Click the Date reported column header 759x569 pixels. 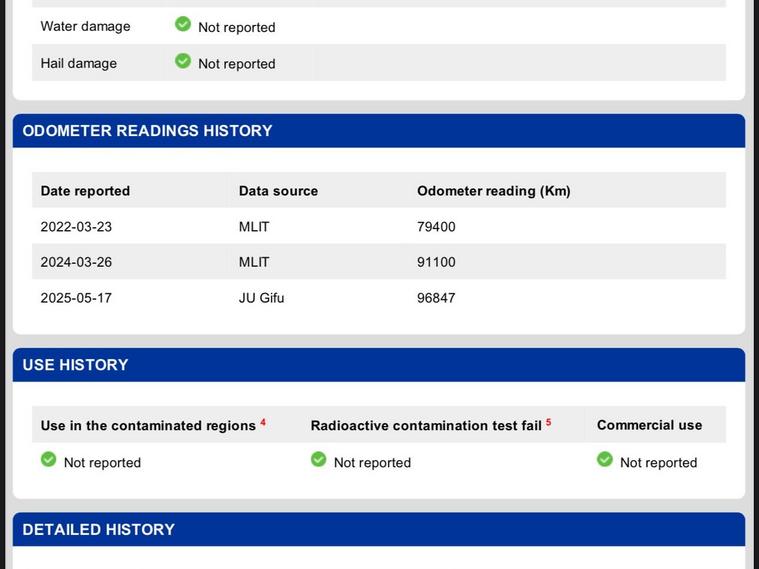(85, 191)
